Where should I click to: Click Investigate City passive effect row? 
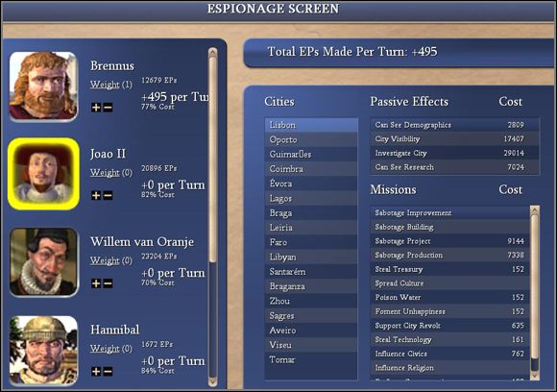point(454,153)
